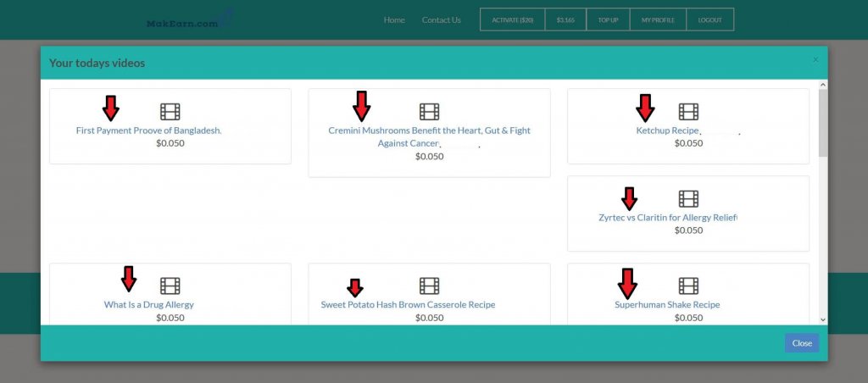The height and width of the screenshot is (383, 868).
Task: Go to Home in navigation bar
Action: (394, 19)
